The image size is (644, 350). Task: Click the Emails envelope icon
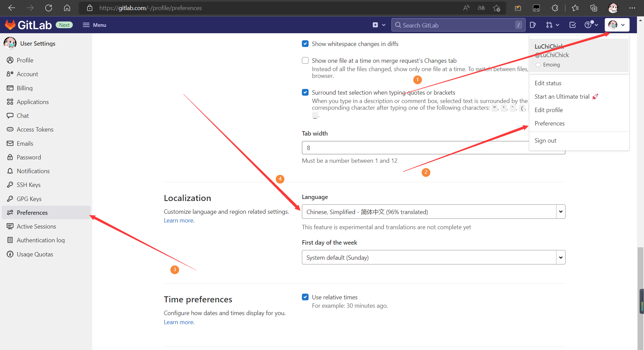(10, 143)
